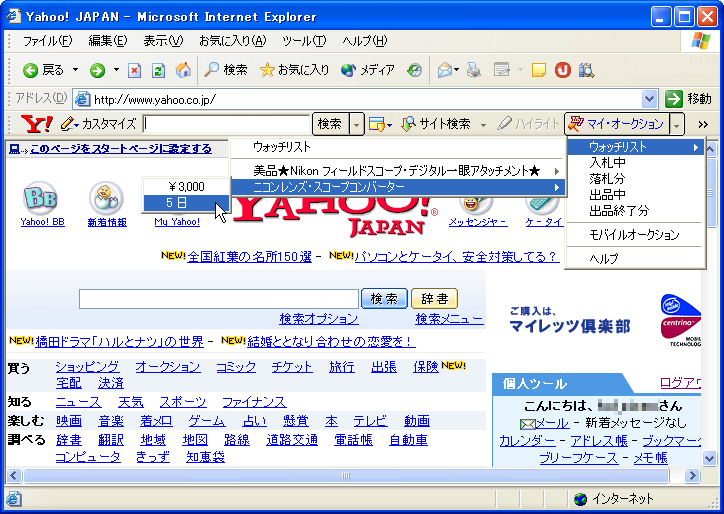724x514 pixels.
Task: Expand the 美品★Nikon フィールドスコープ submenu
Action: (x=398, y=171)
